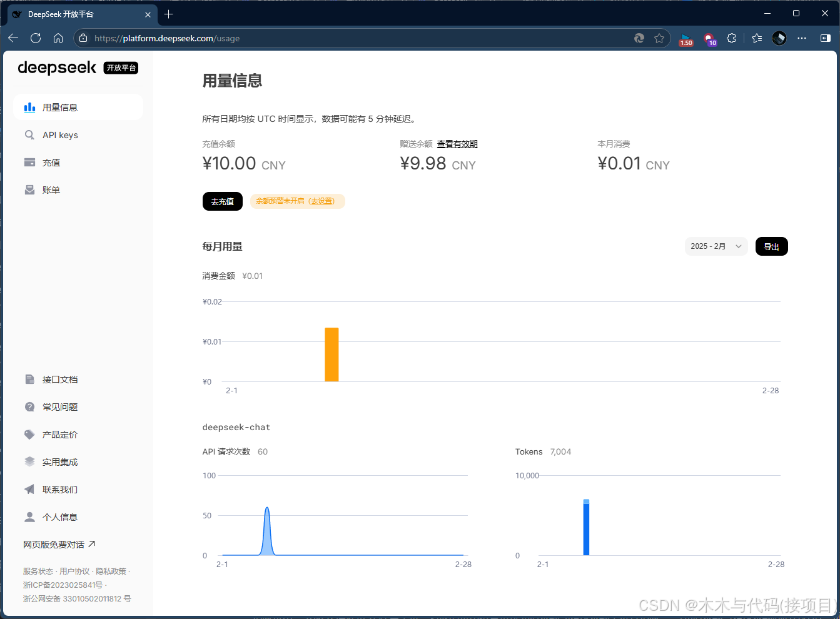Image resolution: width=840 pixels, height=619 pixels.
Task: Open the browser profile avatar
Action: coord(779,38)
